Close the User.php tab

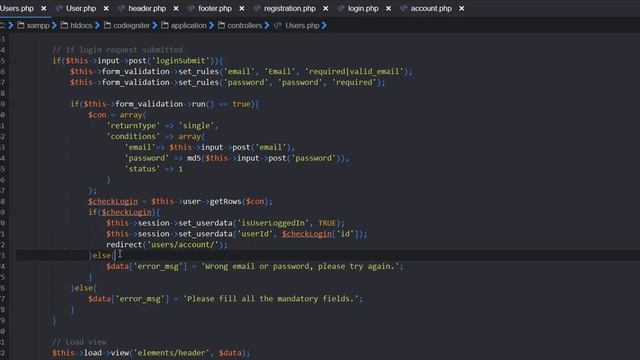[x=106, y=8]
